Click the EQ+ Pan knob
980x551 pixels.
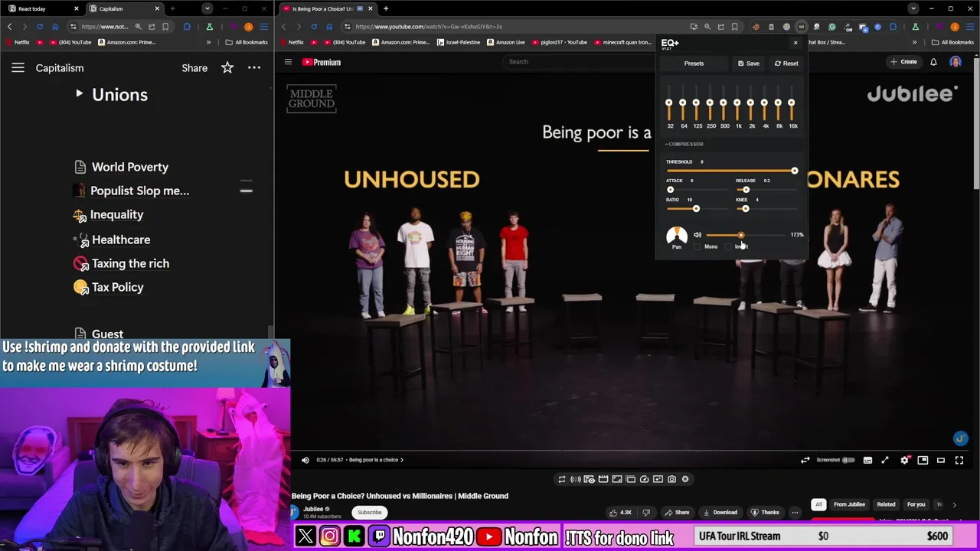point(677,236)
